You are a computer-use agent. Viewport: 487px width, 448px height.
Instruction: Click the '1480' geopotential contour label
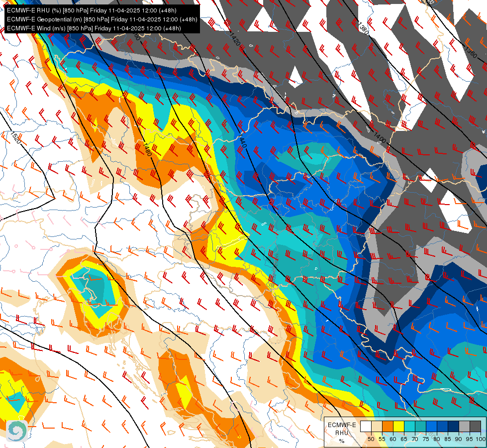148,149
